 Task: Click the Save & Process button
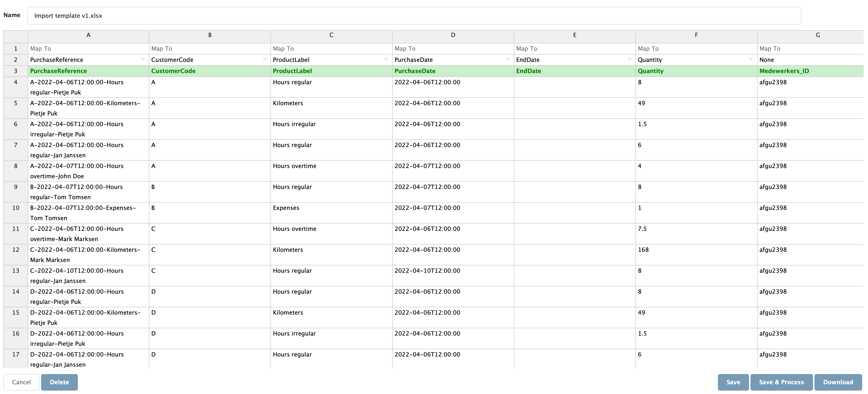[x=781, y=382]
